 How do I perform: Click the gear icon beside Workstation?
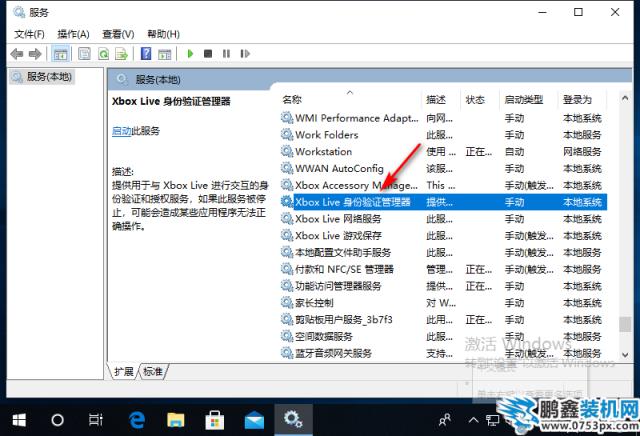287,151
